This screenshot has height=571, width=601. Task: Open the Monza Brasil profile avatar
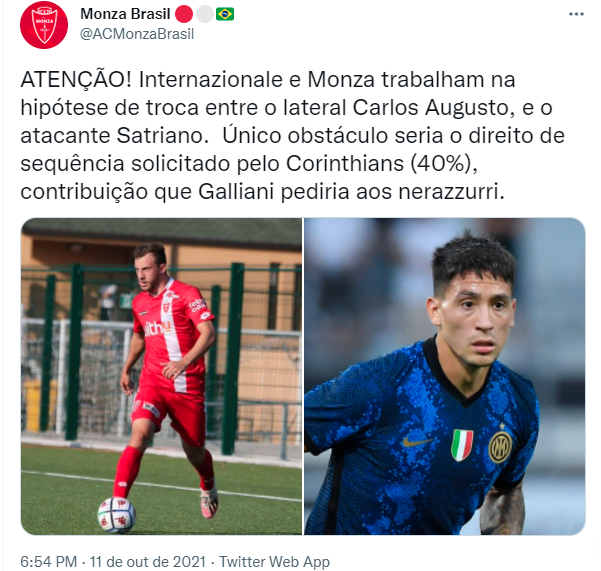point(44,25)
